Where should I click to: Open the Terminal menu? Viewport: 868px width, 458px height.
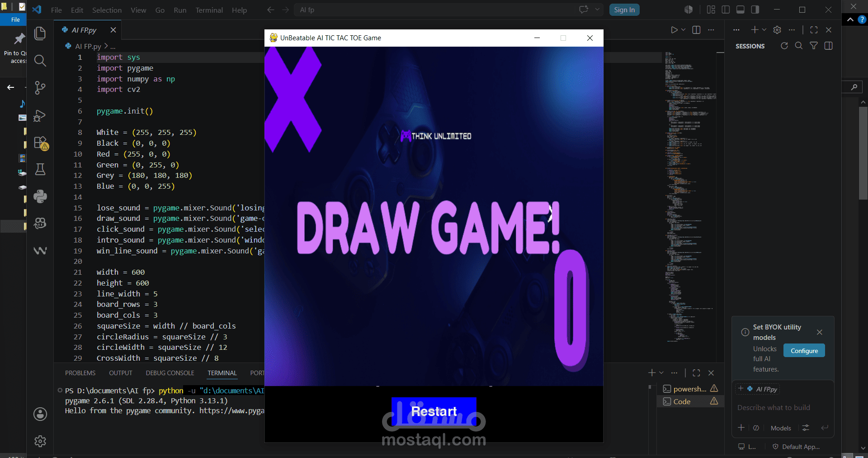[x=209, y=10]
